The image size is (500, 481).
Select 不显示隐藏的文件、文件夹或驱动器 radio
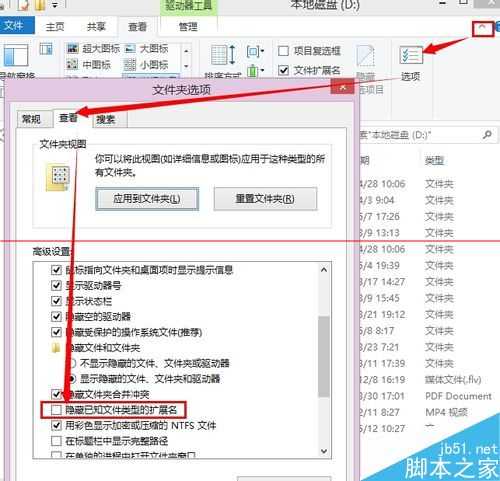click(72, 363)
